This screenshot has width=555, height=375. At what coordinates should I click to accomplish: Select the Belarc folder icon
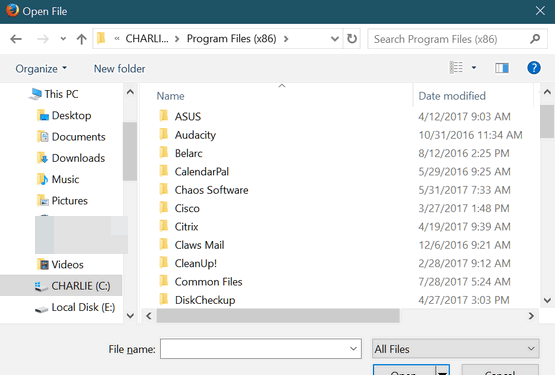click(x=164, y=153)
